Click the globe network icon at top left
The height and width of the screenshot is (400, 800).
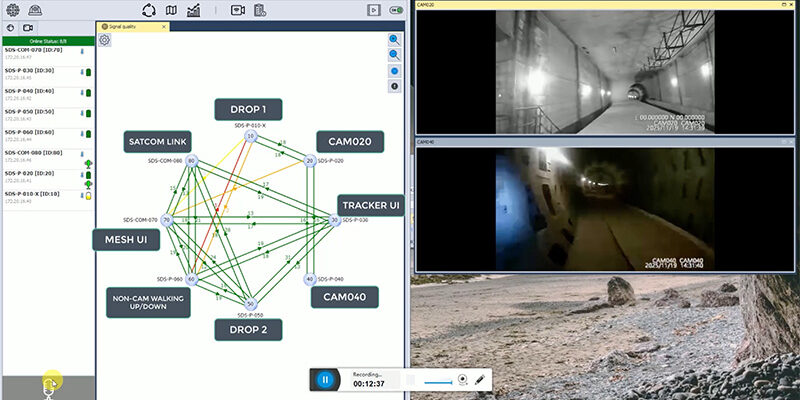(10, 10)
